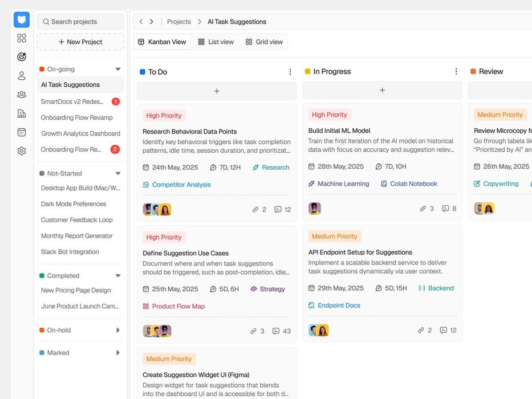532x399 pixels.
Task: Navigate back with the left arrow
Action: [141, 22]
